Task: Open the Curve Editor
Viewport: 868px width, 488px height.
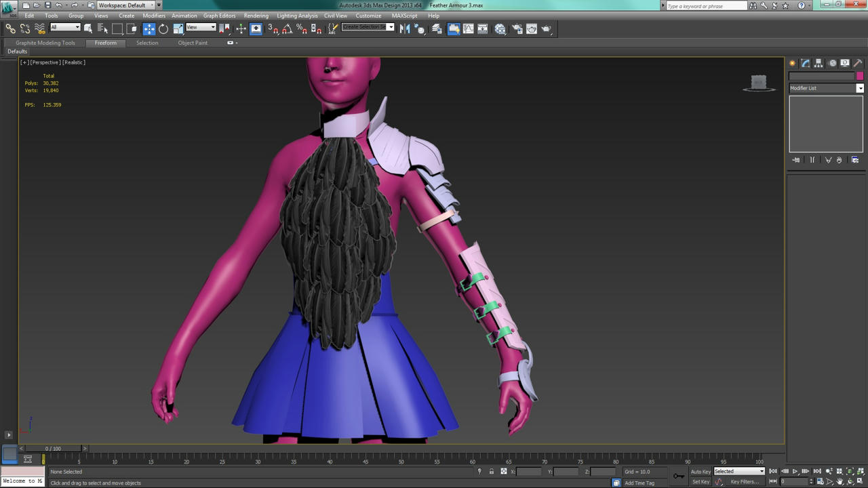Action: 468,28
